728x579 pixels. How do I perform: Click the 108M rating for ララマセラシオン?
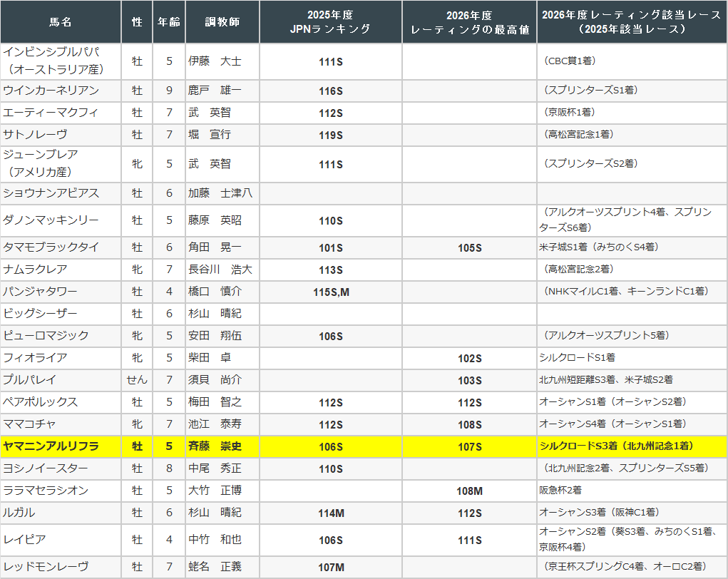469,491
